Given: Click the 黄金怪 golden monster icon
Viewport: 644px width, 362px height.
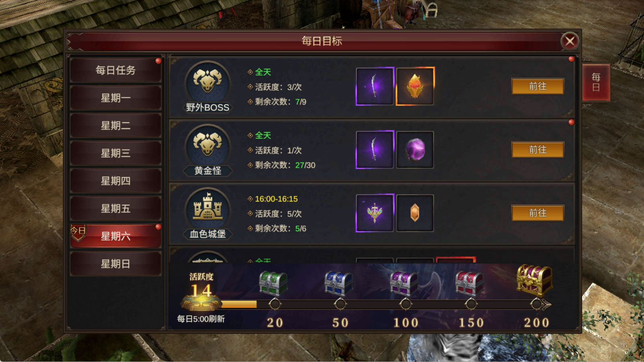Looking at the screenshot, I should 208,147.
